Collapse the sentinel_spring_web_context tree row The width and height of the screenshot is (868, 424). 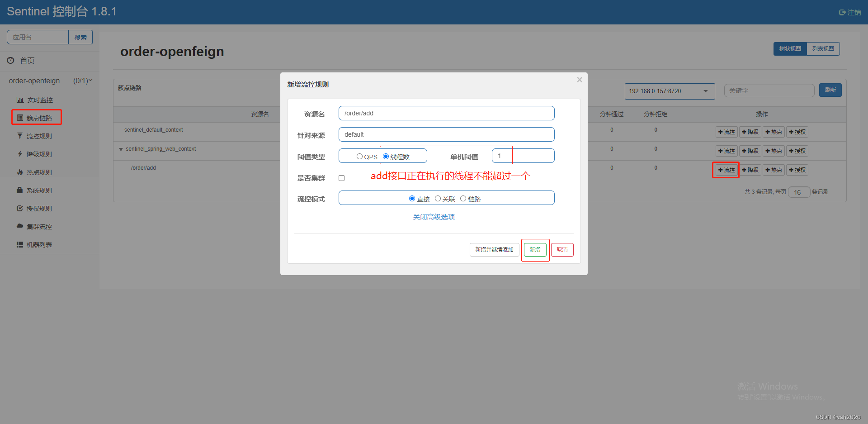pos(121,149)
